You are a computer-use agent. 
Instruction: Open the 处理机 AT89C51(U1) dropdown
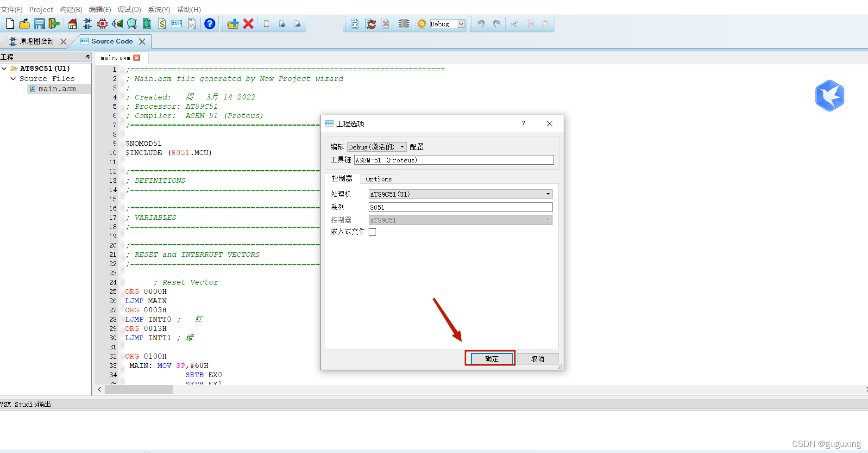460,194
